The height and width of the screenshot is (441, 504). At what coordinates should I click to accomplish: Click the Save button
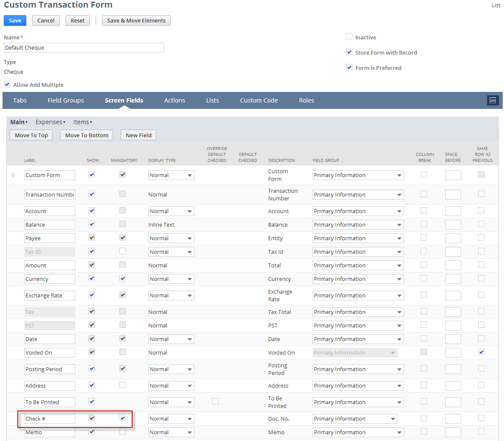pyautogui.click(x=15, y=21)
